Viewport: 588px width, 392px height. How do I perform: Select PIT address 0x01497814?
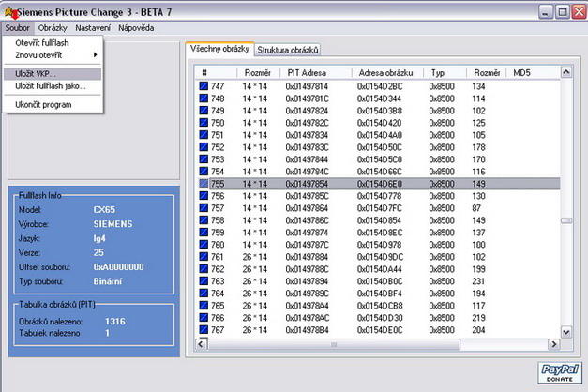coord(307,86)
